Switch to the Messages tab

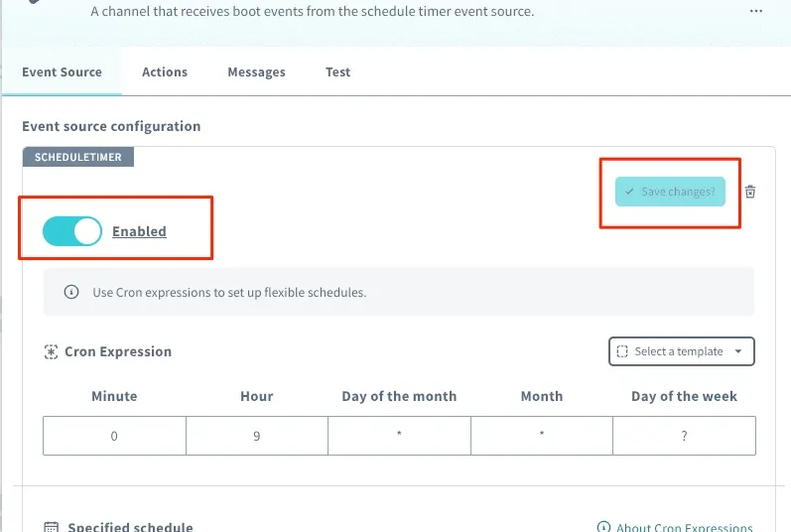256,72
